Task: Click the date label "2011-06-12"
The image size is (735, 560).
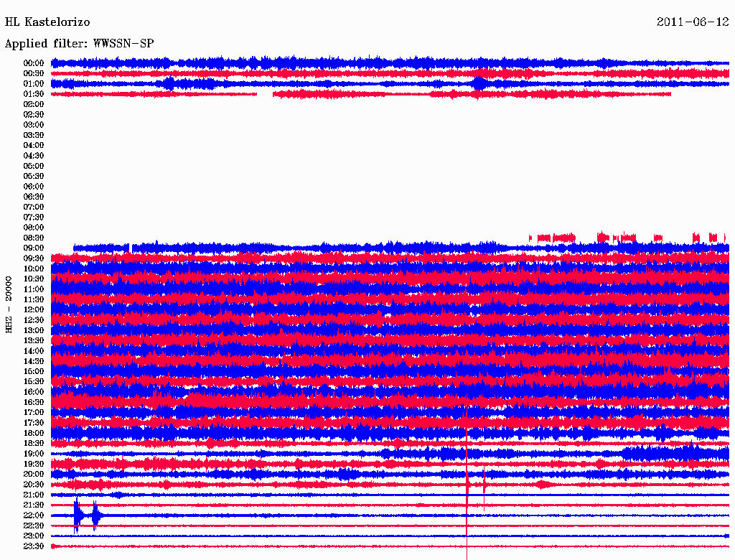Action: pyautogui.click(x=693, y=22)
